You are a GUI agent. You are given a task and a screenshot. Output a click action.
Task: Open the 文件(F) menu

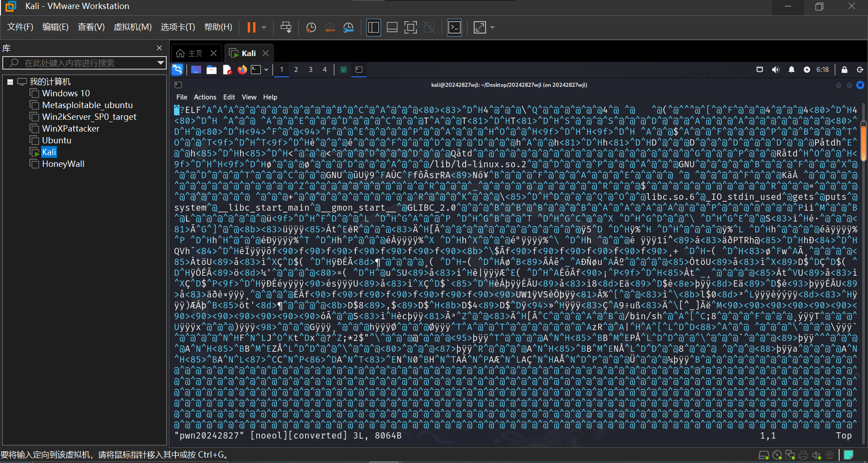20,27
